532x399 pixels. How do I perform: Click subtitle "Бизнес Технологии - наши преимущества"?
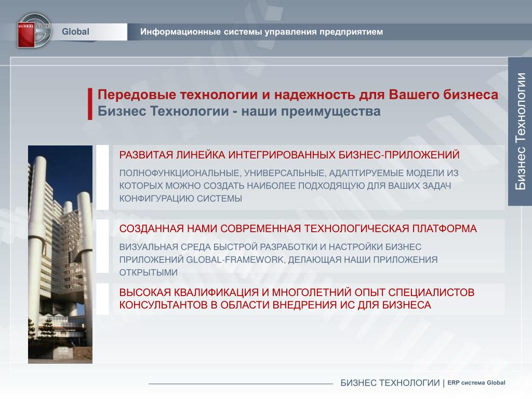click(x=239, y=111)
